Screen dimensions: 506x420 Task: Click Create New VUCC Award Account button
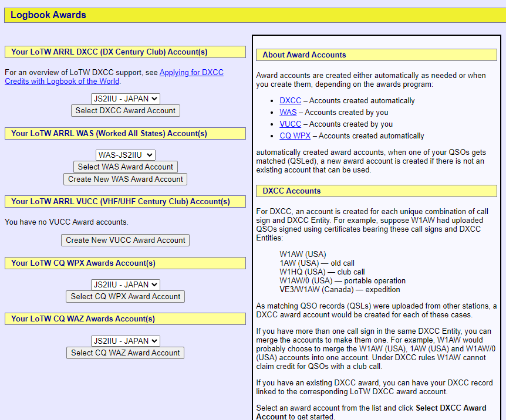coord(125,240)
